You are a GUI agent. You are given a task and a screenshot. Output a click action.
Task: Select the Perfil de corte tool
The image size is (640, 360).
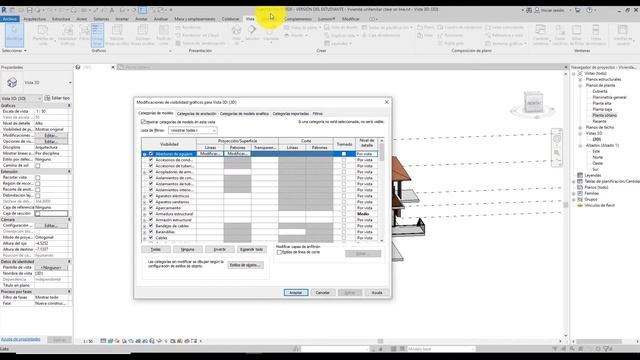click(x=164, y=35)
